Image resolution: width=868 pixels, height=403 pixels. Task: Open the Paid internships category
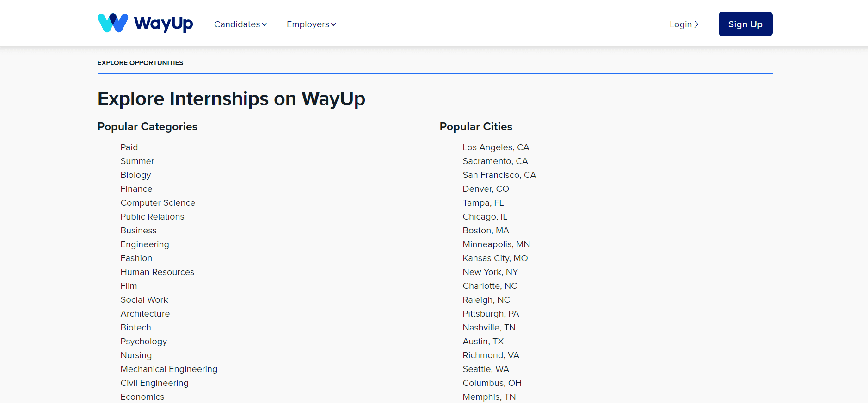pos(129,147)
